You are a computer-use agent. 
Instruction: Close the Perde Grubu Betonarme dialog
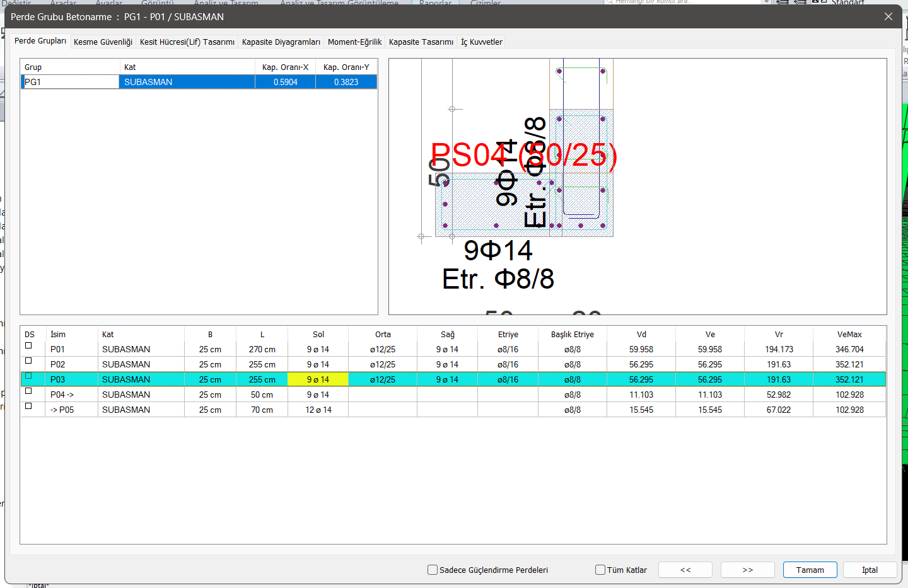pos(888,16)
